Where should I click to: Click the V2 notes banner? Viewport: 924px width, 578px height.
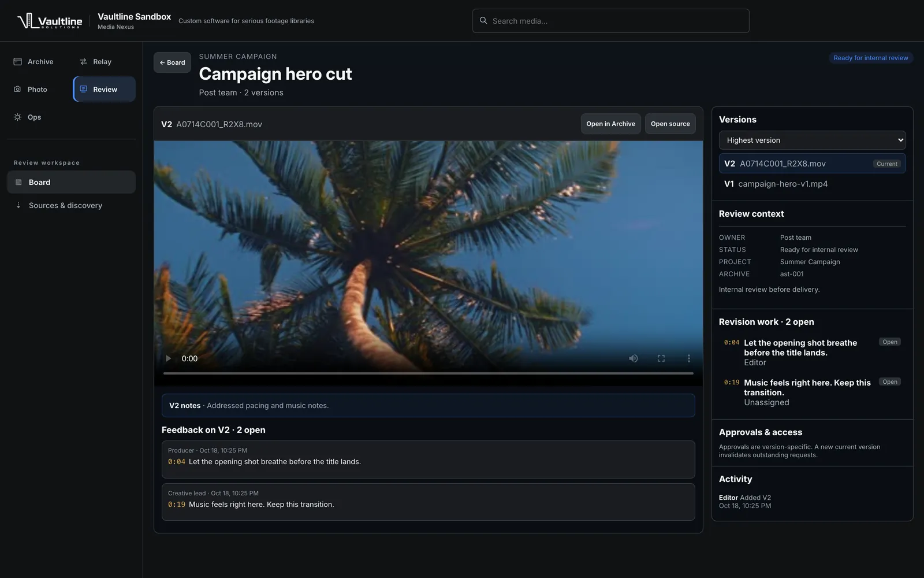pyautogui.click(x=429, y=406)
